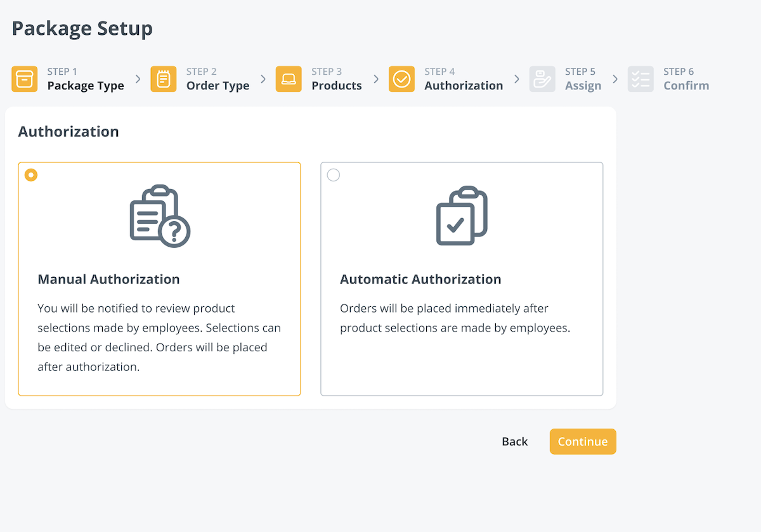
Task: Click the Assign step icon
Action: click(x=542, y=79)
